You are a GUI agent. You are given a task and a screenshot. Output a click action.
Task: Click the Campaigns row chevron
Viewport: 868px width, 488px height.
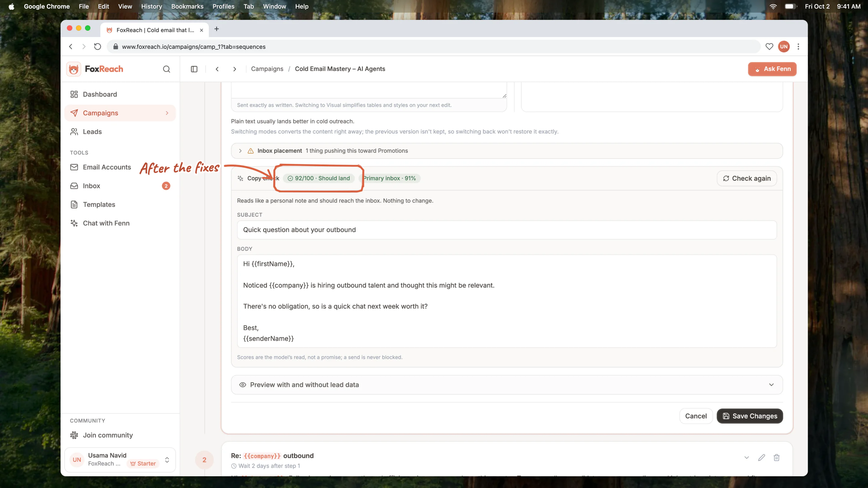coord(167,113)
